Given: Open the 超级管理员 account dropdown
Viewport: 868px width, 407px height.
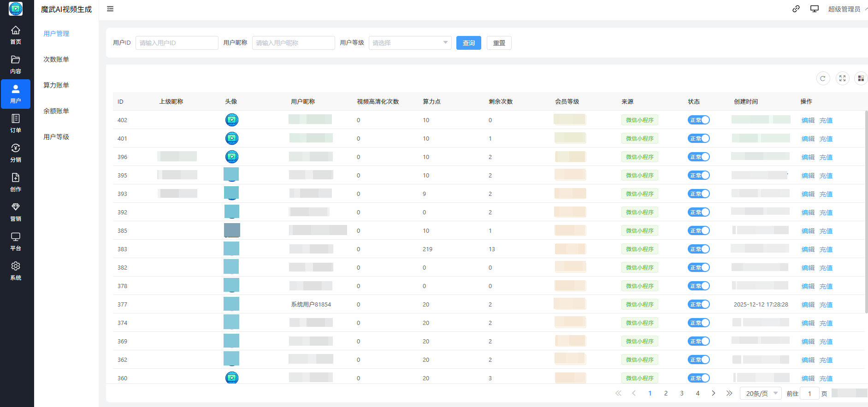Looking at the screenshot, I should pyautogui.click(x=845, y=9).
